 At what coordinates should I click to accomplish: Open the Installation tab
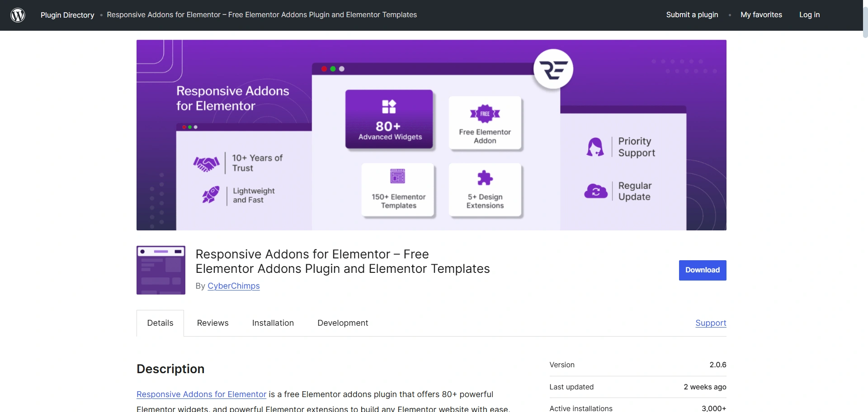[x=273, y=323]
